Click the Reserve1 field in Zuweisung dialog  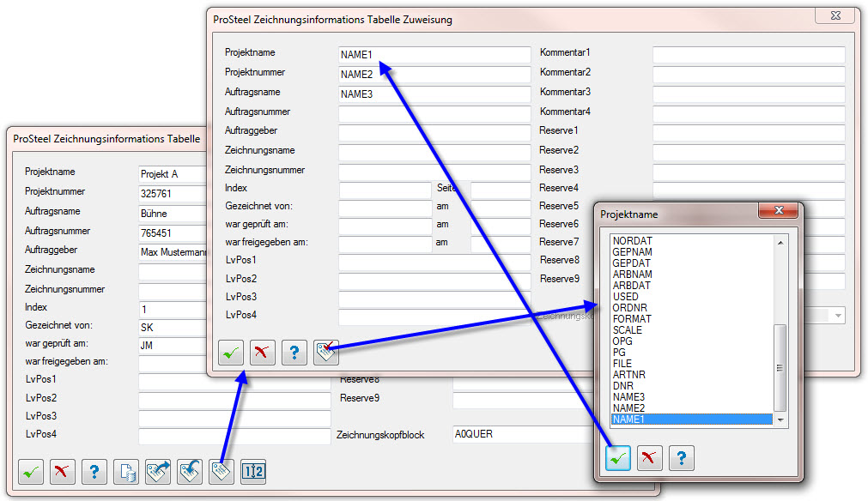click(749, 133)
